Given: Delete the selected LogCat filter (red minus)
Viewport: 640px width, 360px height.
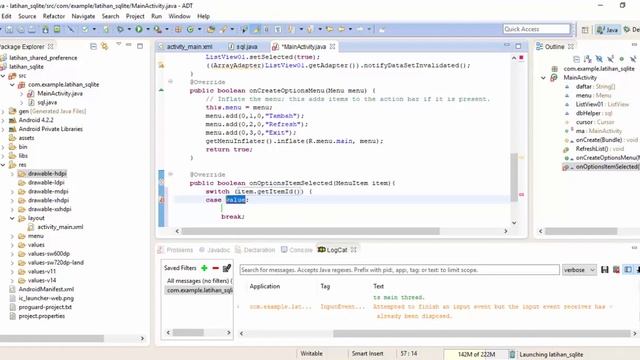Looking at the screenshot, I should (216, 268).
